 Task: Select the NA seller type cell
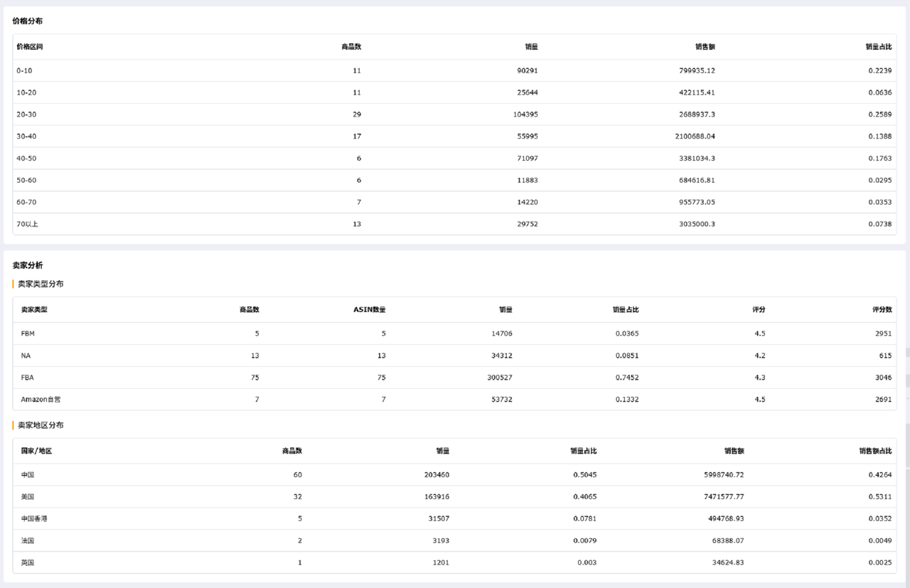tap(26, 356)
